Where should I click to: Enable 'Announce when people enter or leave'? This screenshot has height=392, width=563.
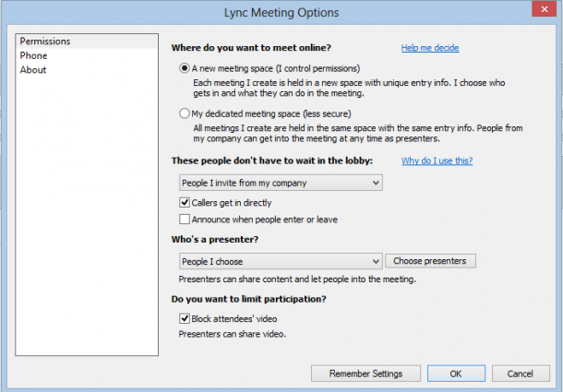pyautogui.click(x=185, y=219)
